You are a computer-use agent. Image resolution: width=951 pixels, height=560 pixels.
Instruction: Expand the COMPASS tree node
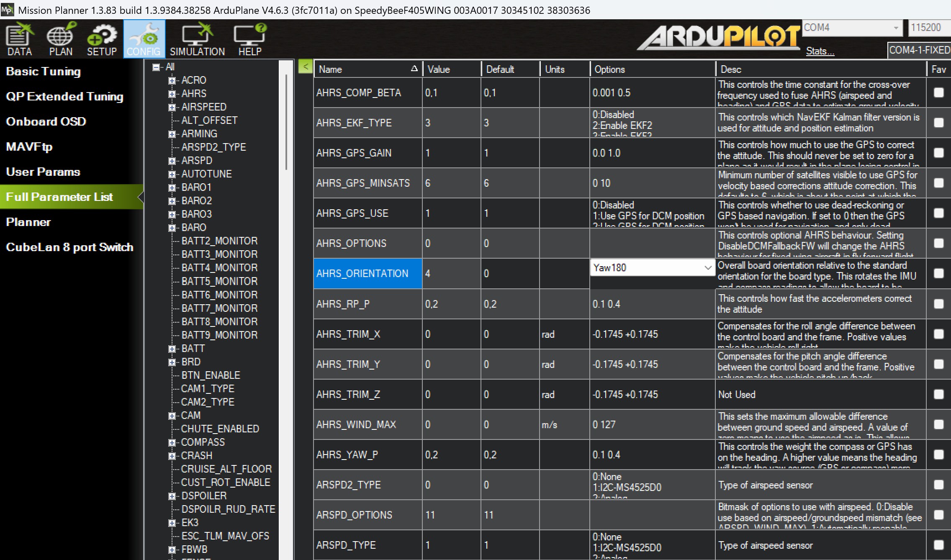tap(172, 442)
